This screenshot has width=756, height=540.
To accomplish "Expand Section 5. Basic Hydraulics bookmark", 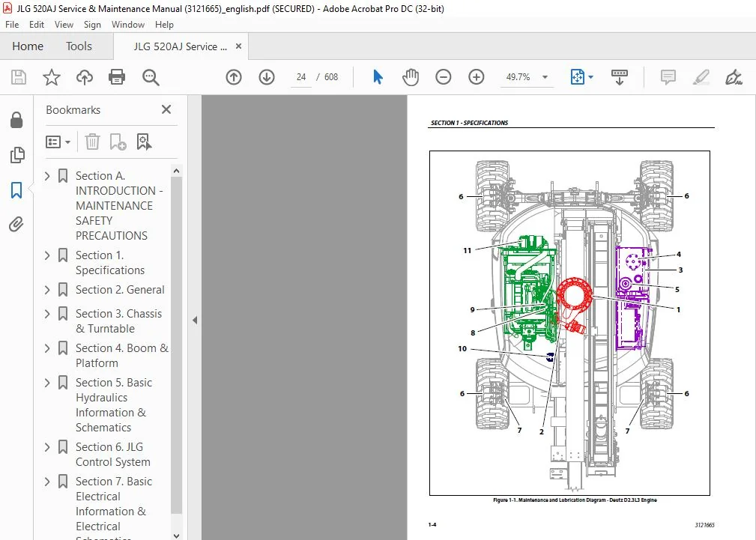I will pyautogui.click(x=47, y=383).
